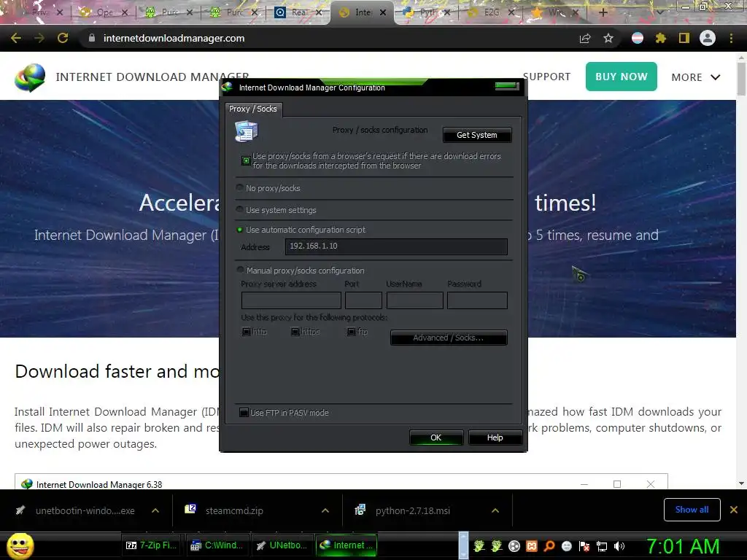747x560 pixels.
Task: Switch to UNetbootin taskbar window
Action: [x=282, y=545]
